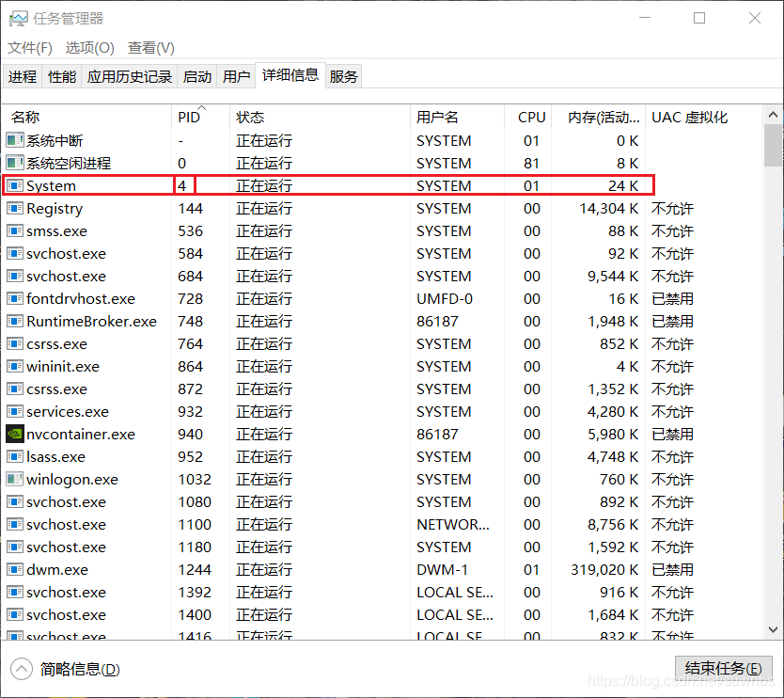Screen dimensions: 784x698
Task: Minimize the Task Manager window
Action: point(645,18)
